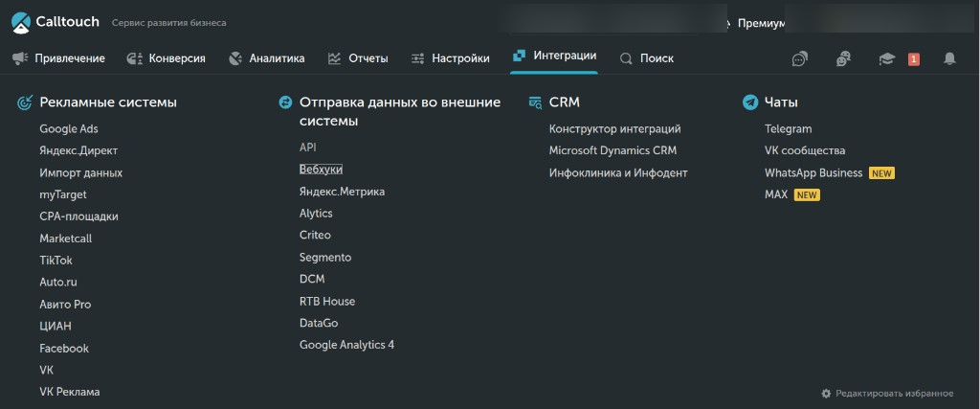980x409 pixels.
Task: Click the Настройки sliders icon
Action: click(417, 58)
